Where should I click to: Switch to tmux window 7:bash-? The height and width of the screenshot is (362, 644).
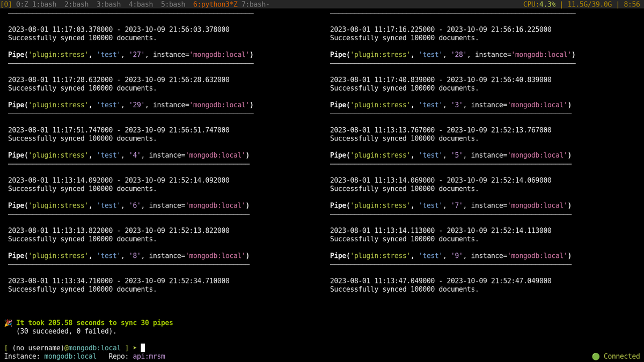(255, 4)
